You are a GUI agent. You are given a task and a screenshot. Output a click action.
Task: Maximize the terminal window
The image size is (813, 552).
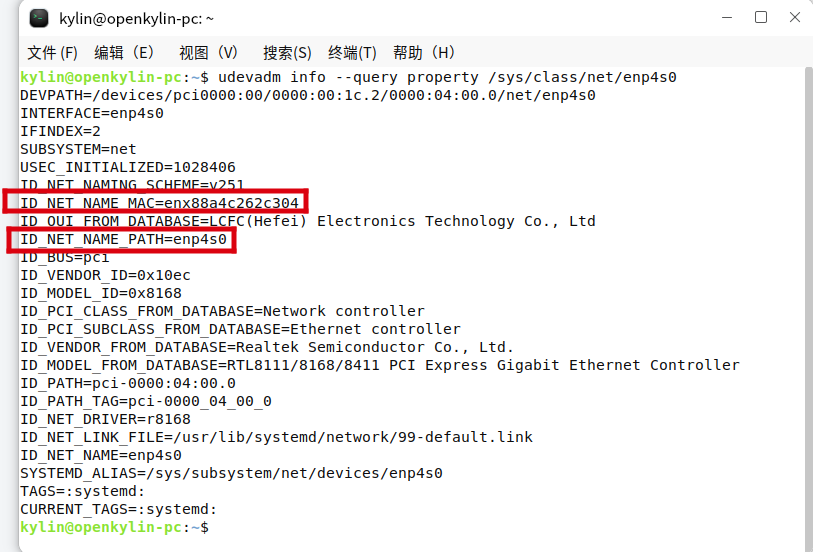pos(761,18)
